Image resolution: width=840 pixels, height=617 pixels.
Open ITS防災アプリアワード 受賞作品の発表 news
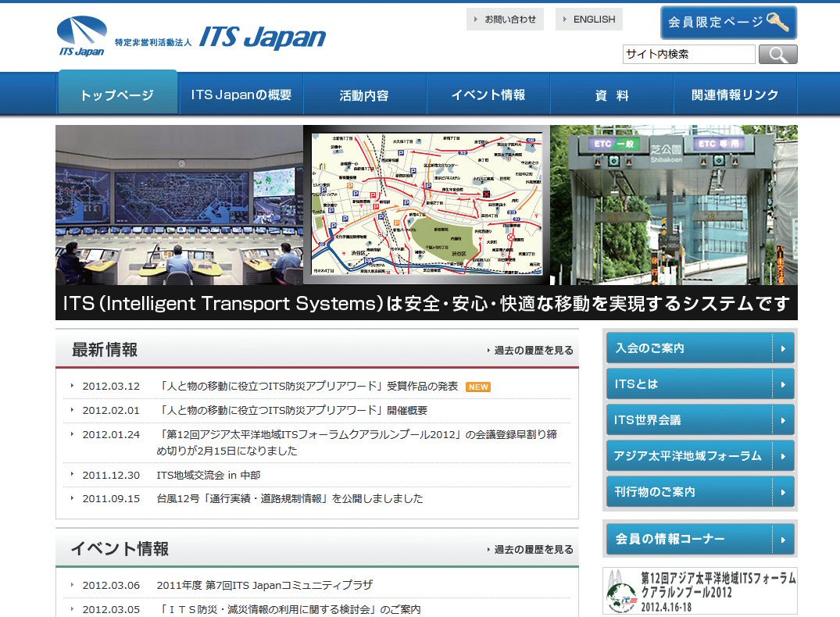point(308,386)
